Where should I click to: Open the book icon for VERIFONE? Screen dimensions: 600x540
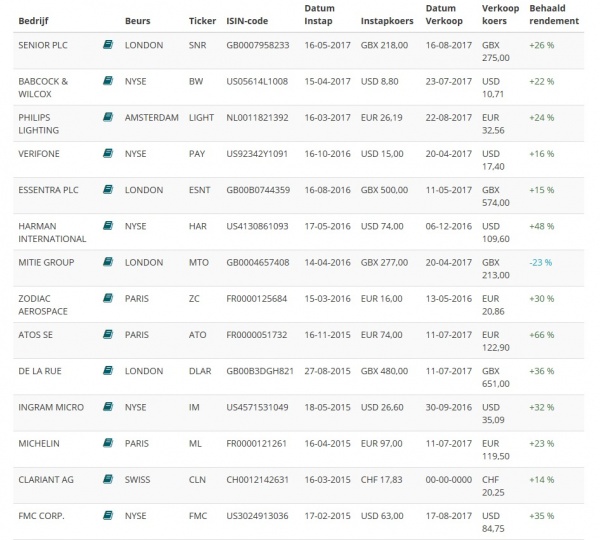click(108, 153)
